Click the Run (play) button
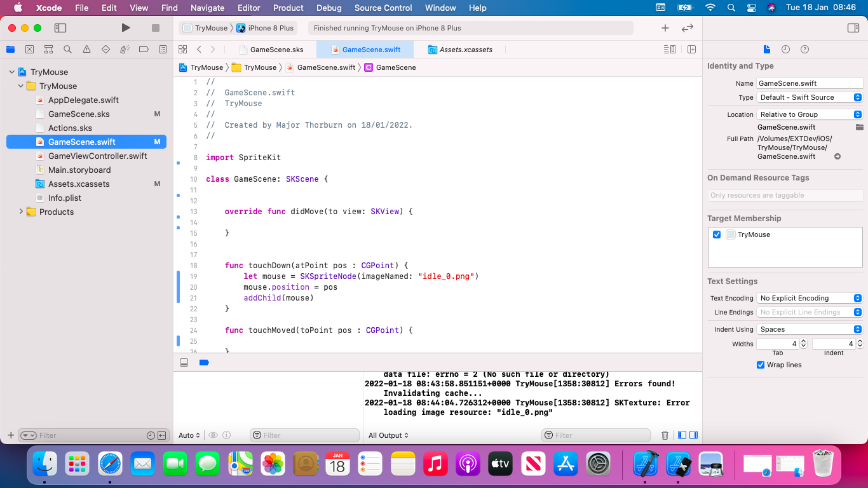The image size is (868, 488). 126,28
